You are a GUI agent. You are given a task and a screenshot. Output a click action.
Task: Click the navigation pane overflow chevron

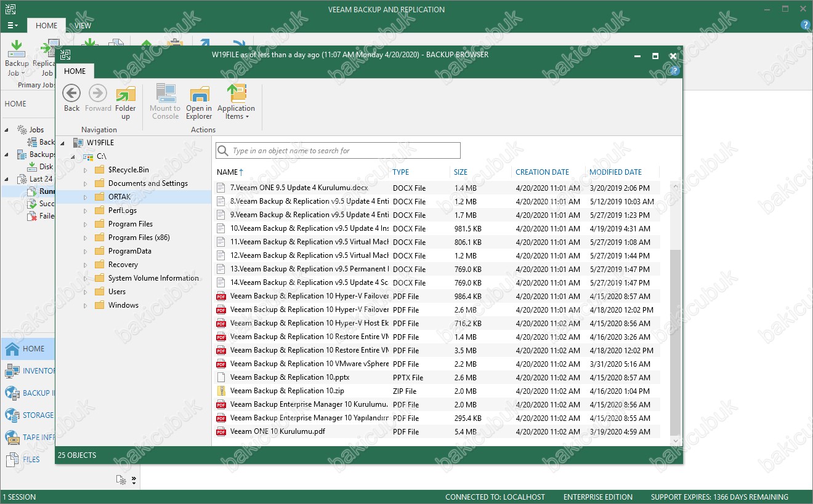[x=134, y=480]
